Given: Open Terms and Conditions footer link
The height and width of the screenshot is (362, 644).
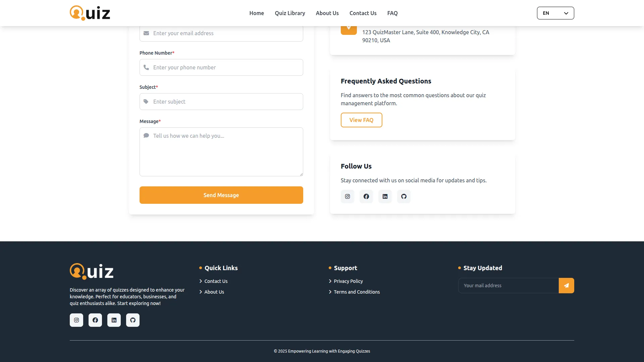Looking at the screenshot, I should [357, 292].
